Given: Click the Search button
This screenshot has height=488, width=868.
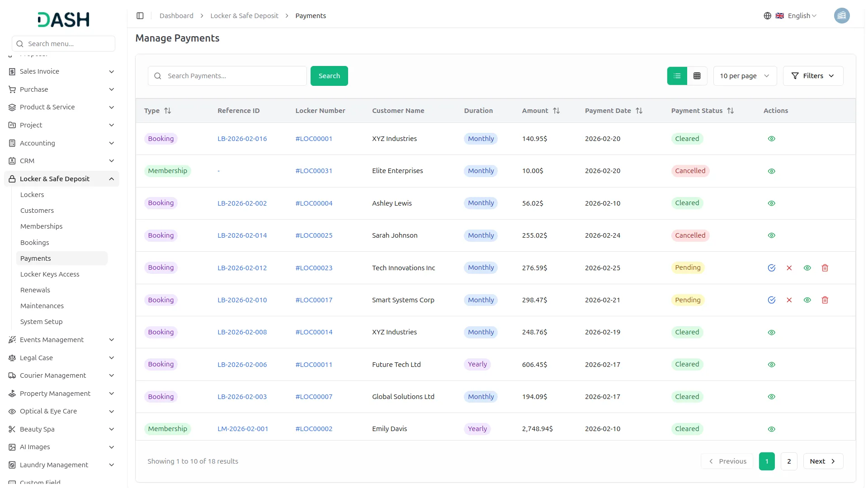Looking at the screenshot, I should click(329, 75).
